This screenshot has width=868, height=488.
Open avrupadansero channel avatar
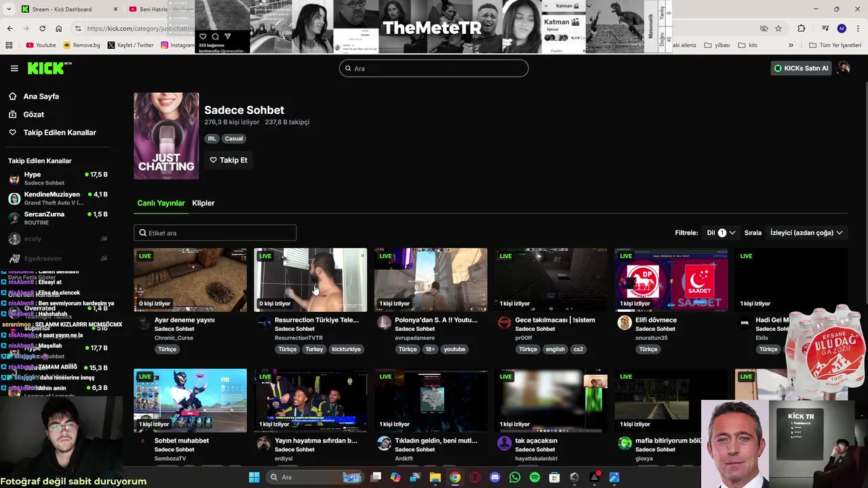(384, 323)
